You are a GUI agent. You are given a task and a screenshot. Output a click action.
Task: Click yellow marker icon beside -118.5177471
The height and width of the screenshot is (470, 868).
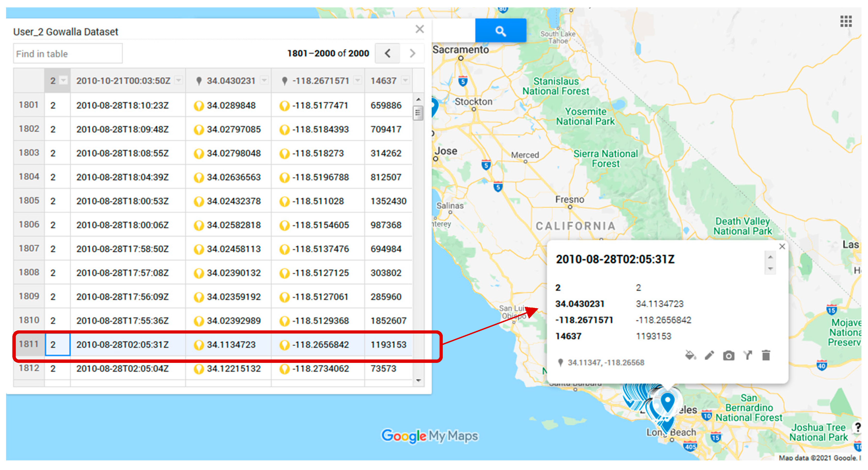point(284,106)
